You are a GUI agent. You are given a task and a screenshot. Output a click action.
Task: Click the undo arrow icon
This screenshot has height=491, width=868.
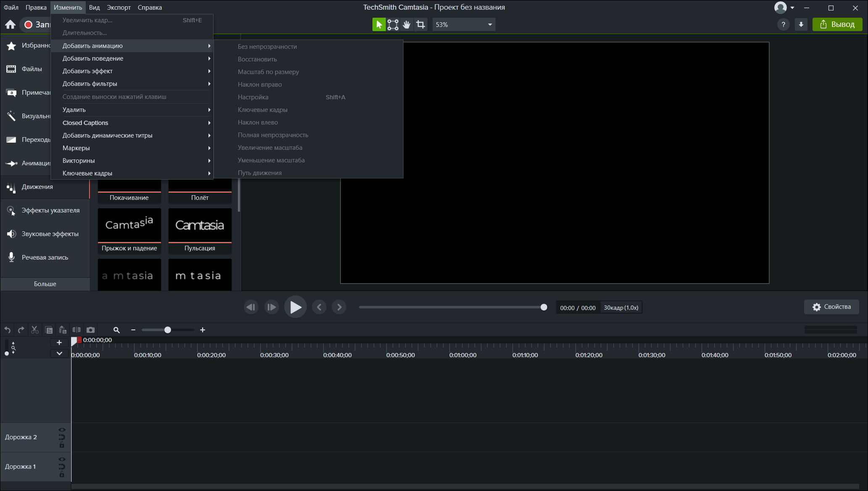(8, 330)
